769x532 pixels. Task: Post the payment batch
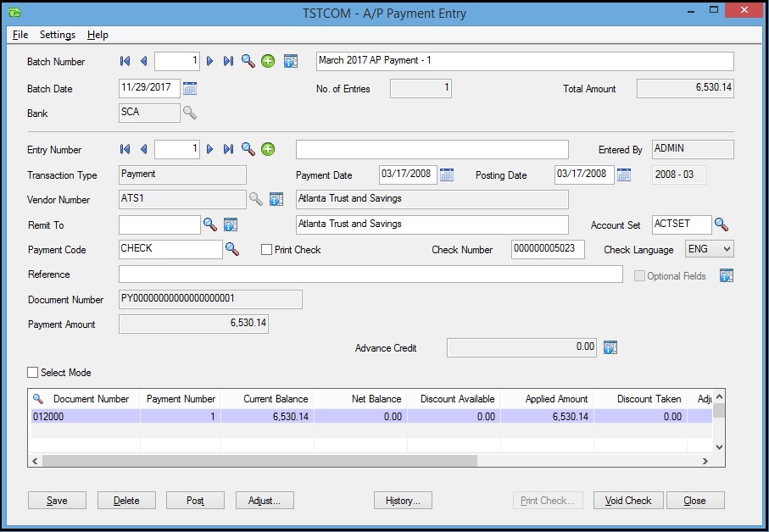click(195, 500)
